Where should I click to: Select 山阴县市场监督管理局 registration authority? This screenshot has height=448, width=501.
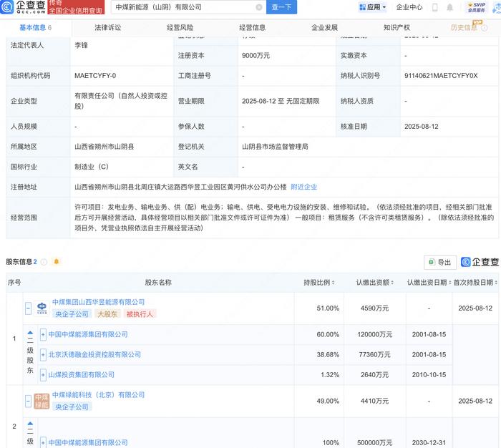tap(275, 147)
